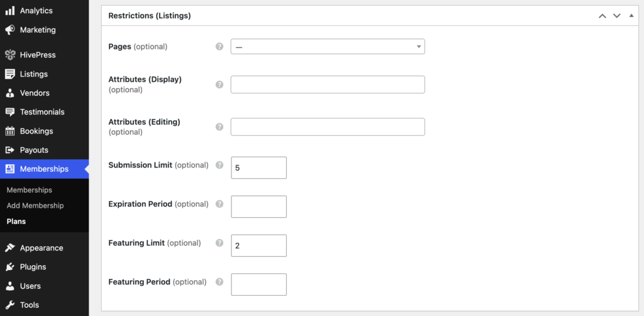Click the Restrictions (Listings) panel title
The width and height of the screenshot is (644, 316).
coord(150,16)
